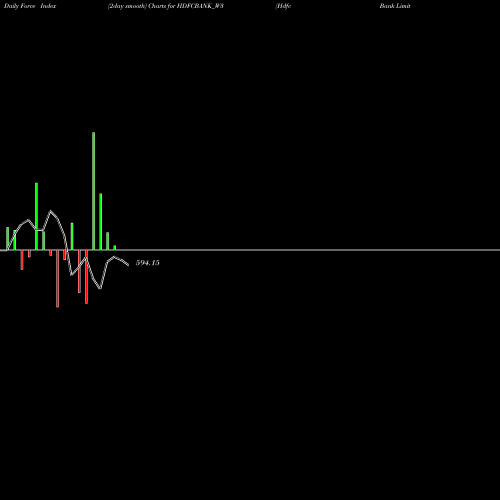Select the longest red force index bar
The width and height of the screenshot is (500, 500).
pos(58,278)
